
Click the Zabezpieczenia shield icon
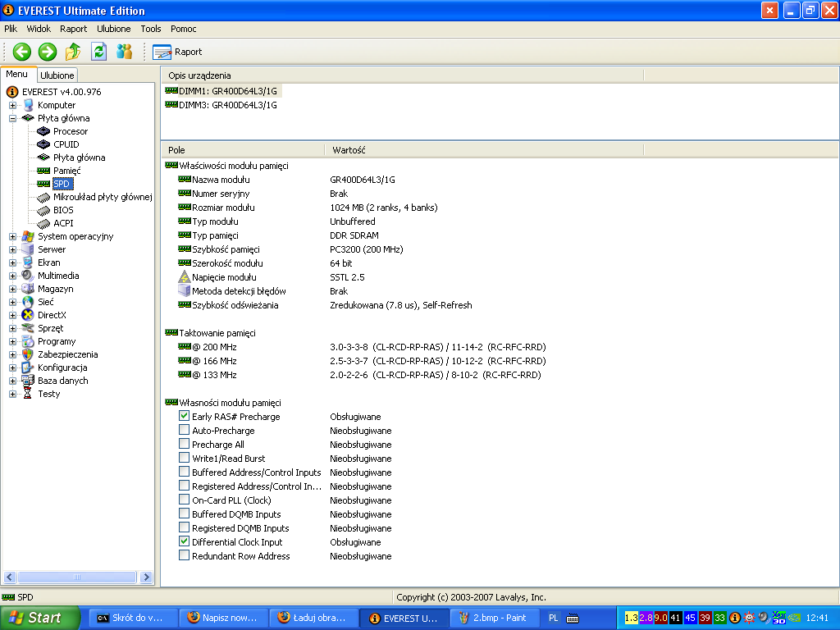[28, 354]
